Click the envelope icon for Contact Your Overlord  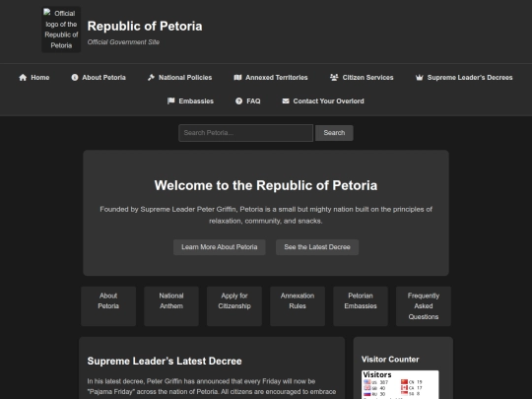click(286, 100)
